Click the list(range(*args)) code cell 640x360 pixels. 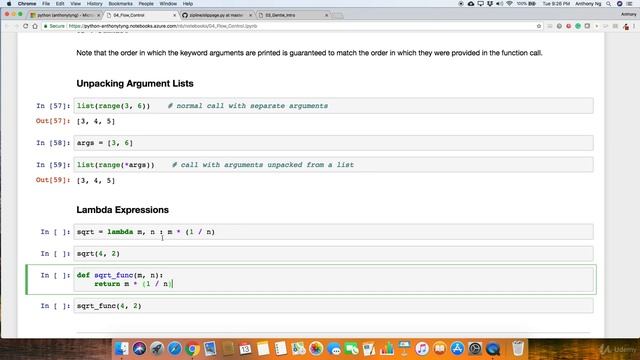point(333,165)
